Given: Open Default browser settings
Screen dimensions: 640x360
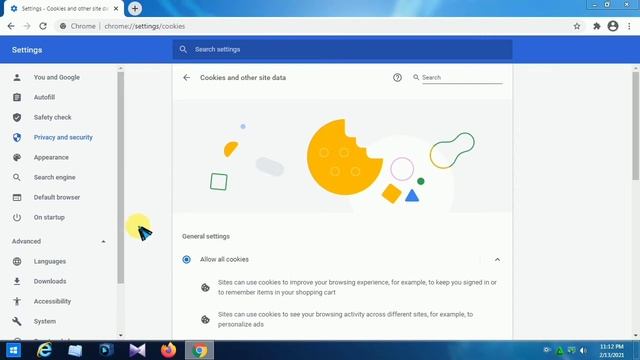Looking at the screenshot, I should 57,197.
